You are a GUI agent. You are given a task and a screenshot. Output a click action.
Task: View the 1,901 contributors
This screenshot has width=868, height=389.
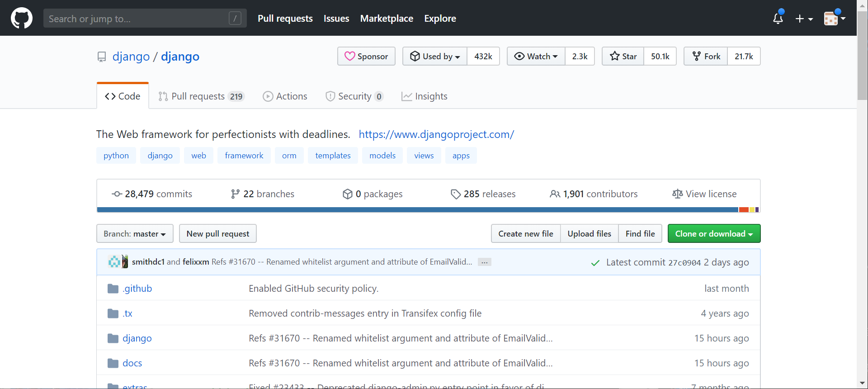click(x=594, y=194)
